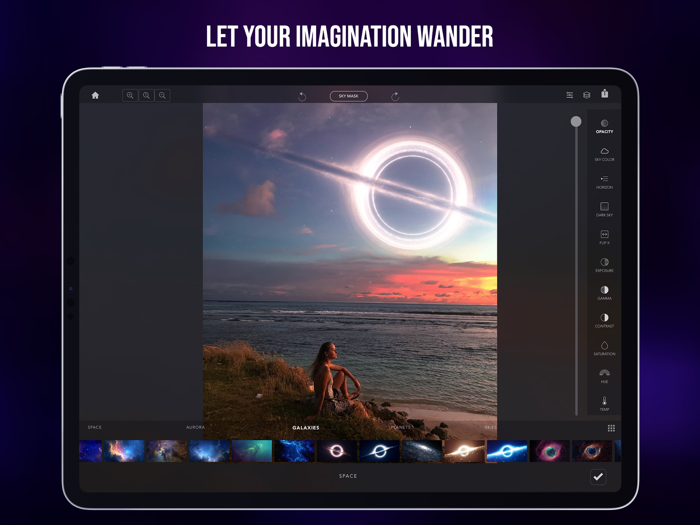The image size is (700, 525).
Task: Choose the bright blue black hole thumbnail
Action: pyautogui.click(x=507, y=451)
